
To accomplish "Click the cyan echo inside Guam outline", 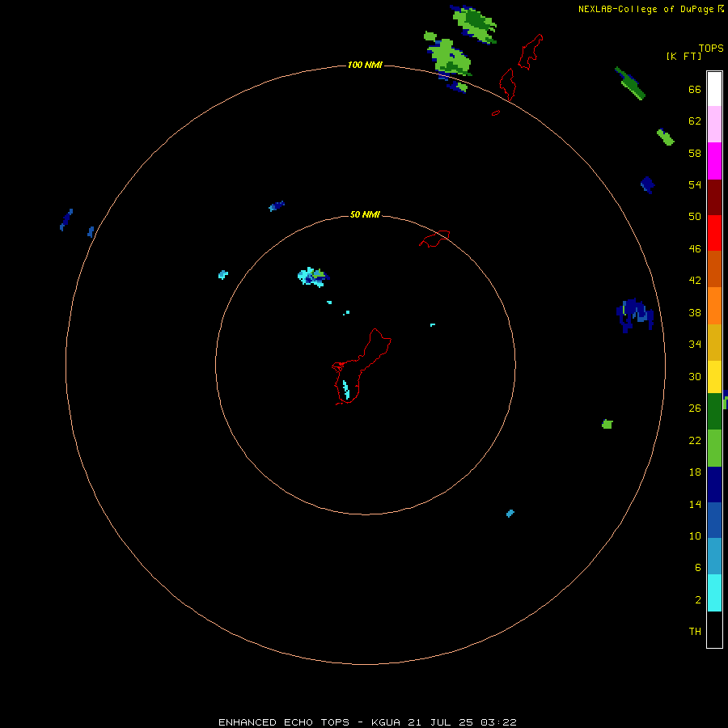I will tap(346, 390).
